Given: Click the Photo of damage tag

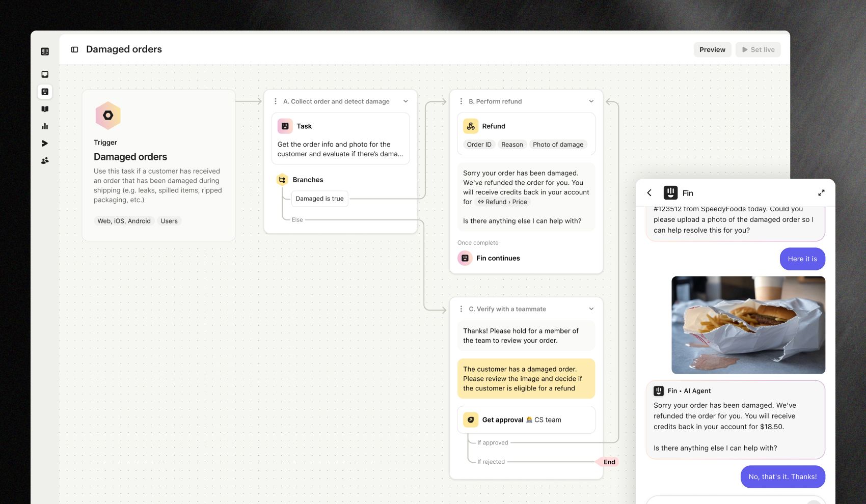Looking at the screenshot, I should tap(558, 145).
